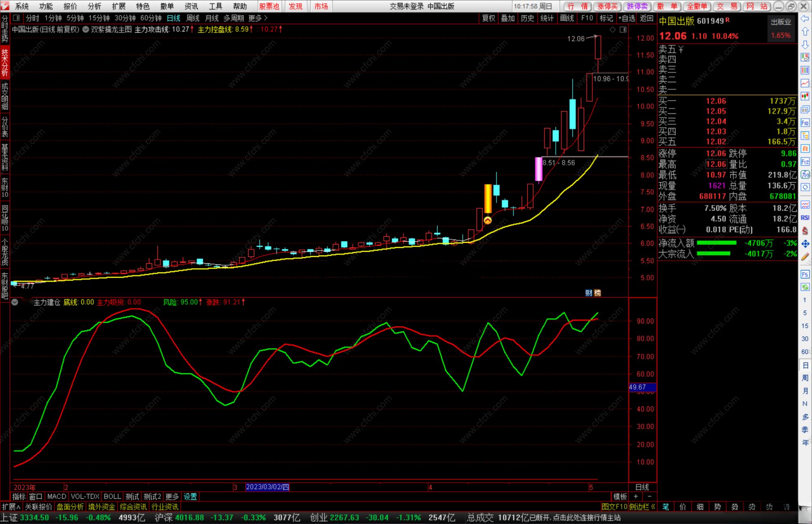Click the 复权 button
This screenshot has width=812, height=524.
pos(488,18)
